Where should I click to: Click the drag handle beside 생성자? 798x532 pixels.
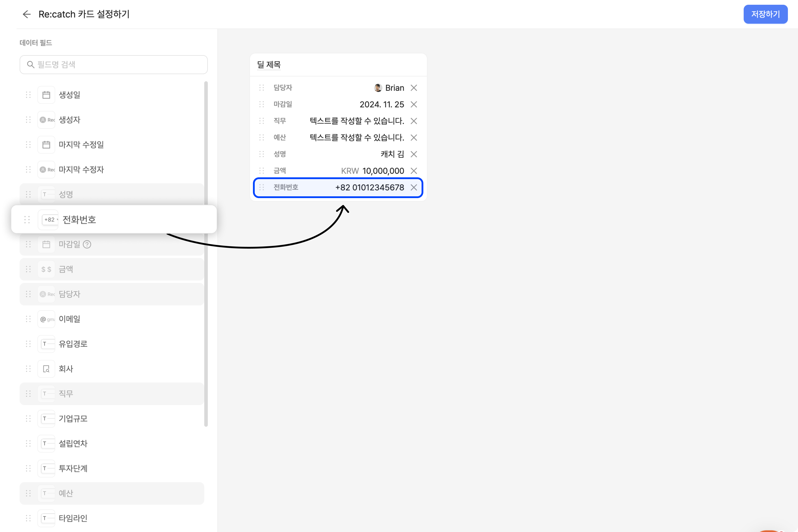pyautogui.click(x=28, y=120)
